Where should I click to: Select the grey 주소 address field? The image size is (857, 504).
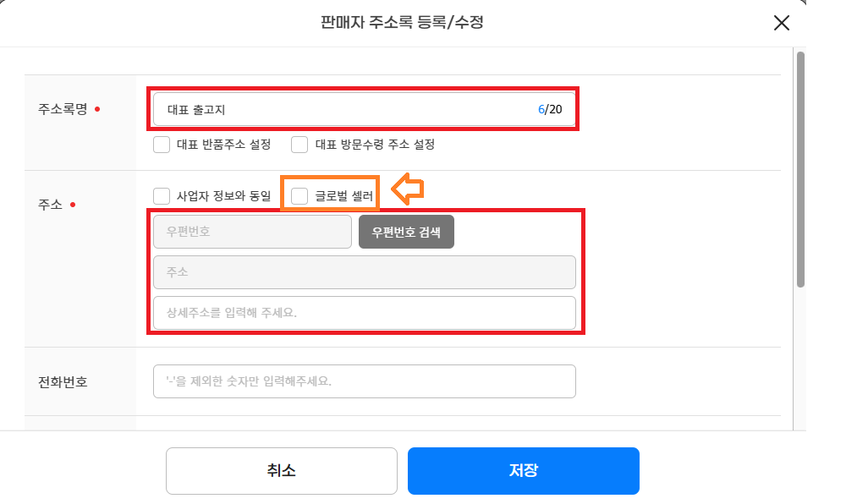(x=364, y=272)
